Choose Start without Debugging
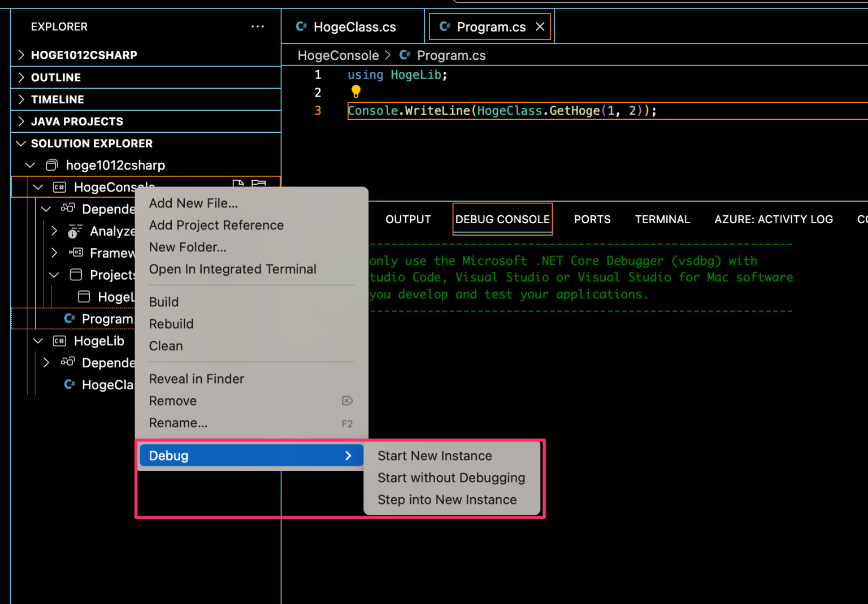This screenshot has height=604, width=868. point(451,477)
